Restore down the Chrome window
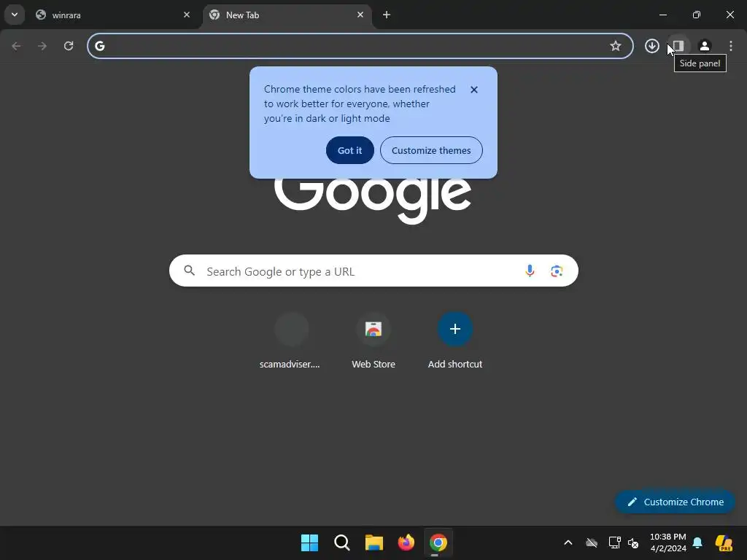747x560 pixels. (697, 15)
